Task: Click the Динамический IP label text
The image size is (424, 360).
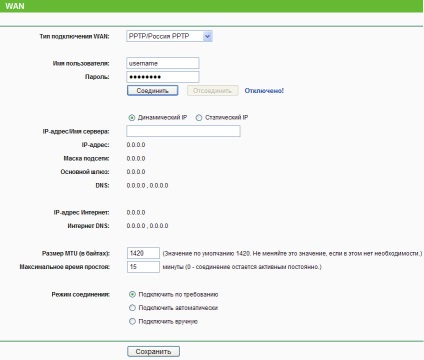Action: coord(162,118)
